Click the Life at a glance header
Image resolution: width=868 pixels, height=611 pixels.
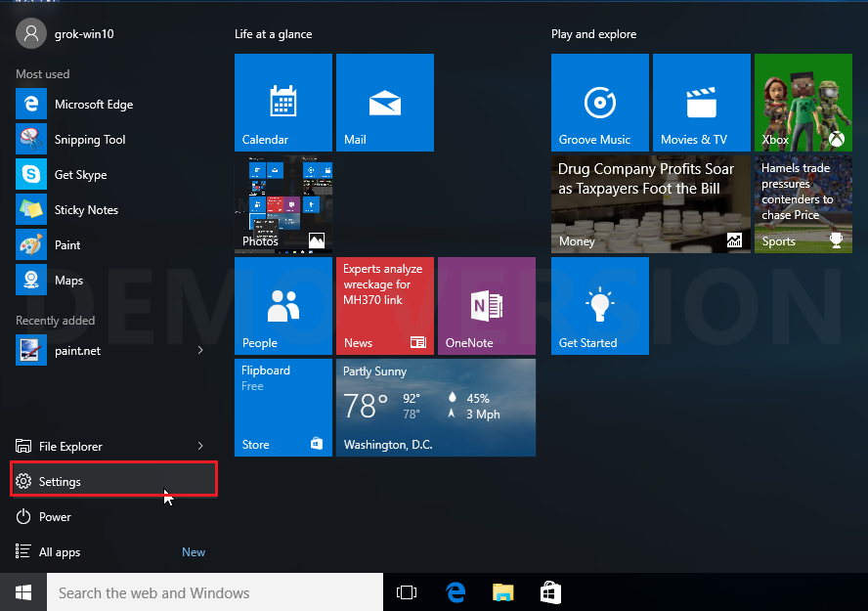(x=274, y=34)
